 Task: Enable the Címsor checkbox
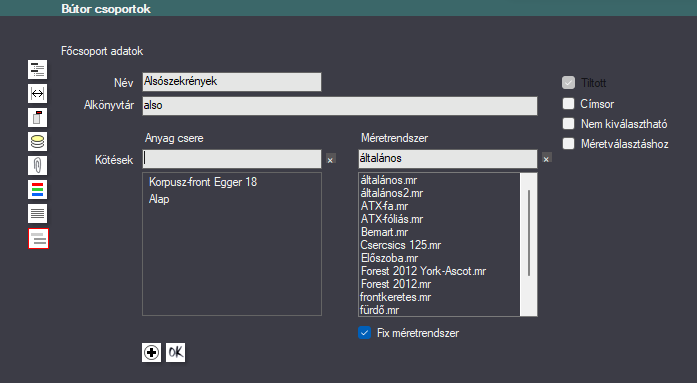pyautogui.click(x=569, y=104)
